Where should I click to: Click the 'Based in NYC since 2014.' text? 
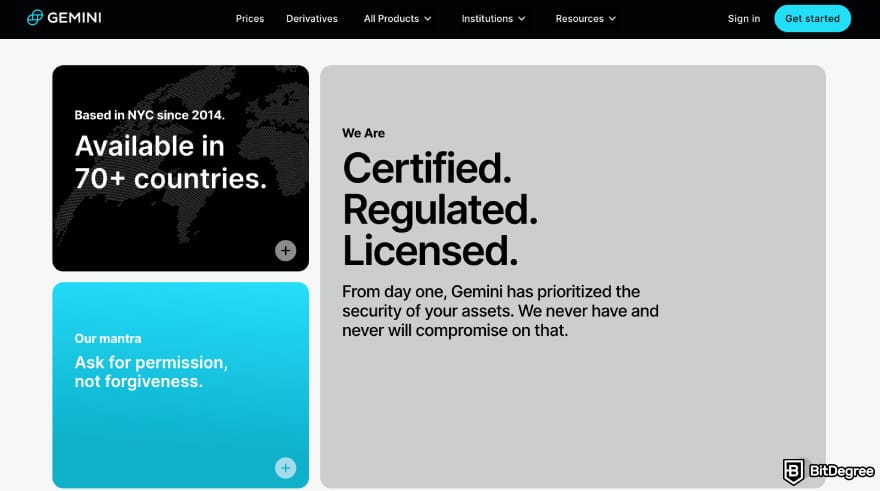click(x=149, y=115)
